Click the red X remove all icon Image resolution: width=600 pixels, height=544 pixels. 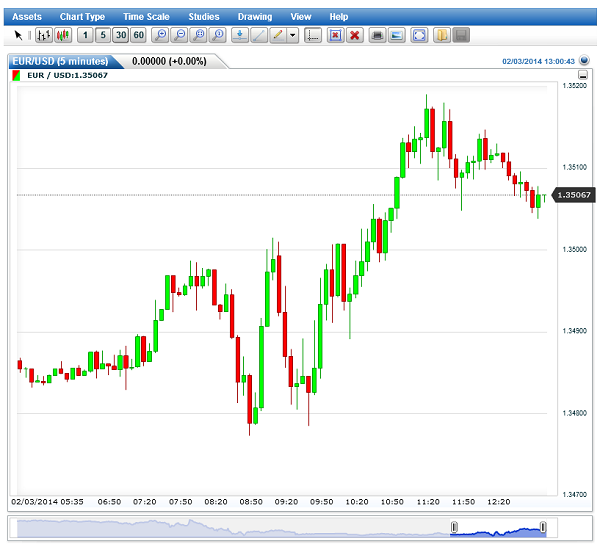click(x=355, y=36)
